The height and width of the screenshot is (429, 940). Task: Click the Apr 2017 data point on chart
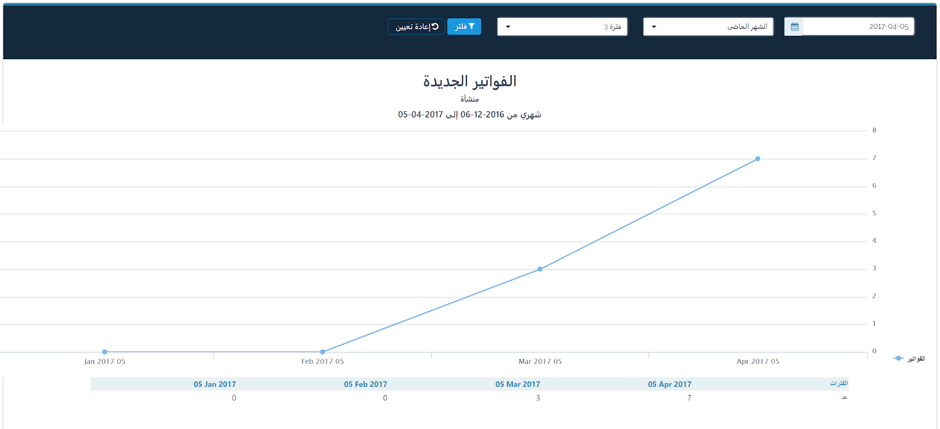click(x=758, y=159)
